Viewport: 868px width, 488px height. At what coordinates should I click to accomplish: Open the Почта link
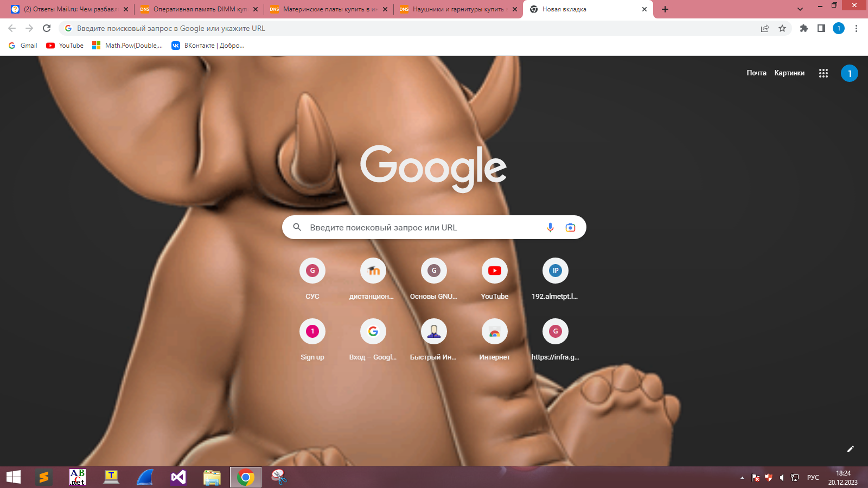[x=756, y=73]
